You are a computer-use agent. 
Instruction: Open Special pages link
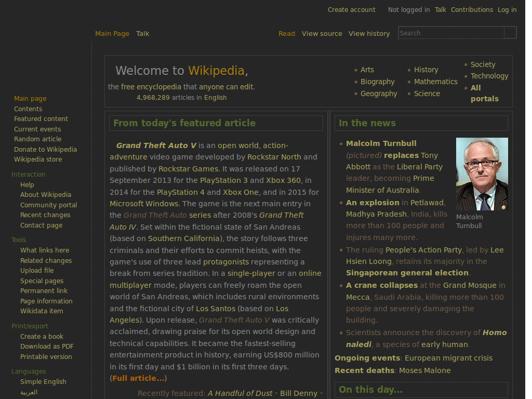click(x=42, y=281)
